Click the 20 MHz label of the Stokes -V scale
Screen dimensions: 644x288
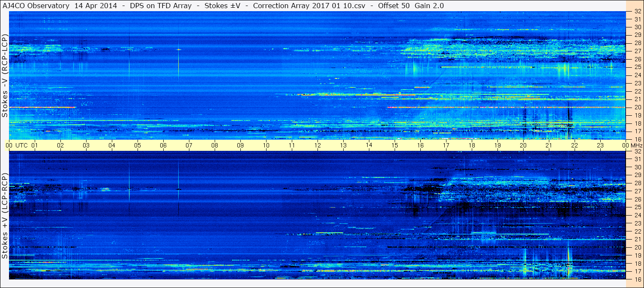tap(638, 107)
